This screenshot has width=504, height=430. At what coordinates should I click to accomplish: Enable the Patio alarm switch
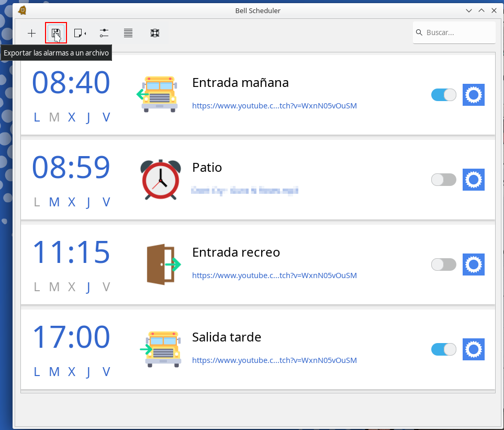(x=443, y=180)
